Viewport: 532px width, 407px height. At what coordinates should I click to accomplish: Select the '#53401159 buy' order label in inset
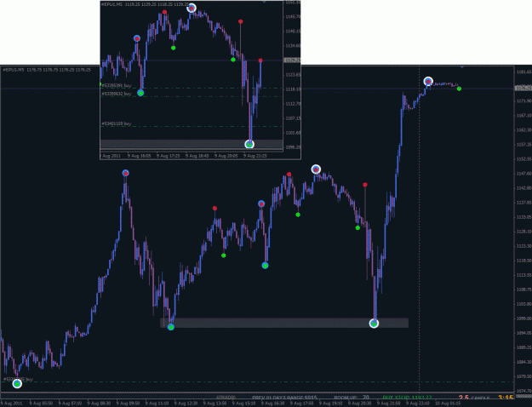117,123
